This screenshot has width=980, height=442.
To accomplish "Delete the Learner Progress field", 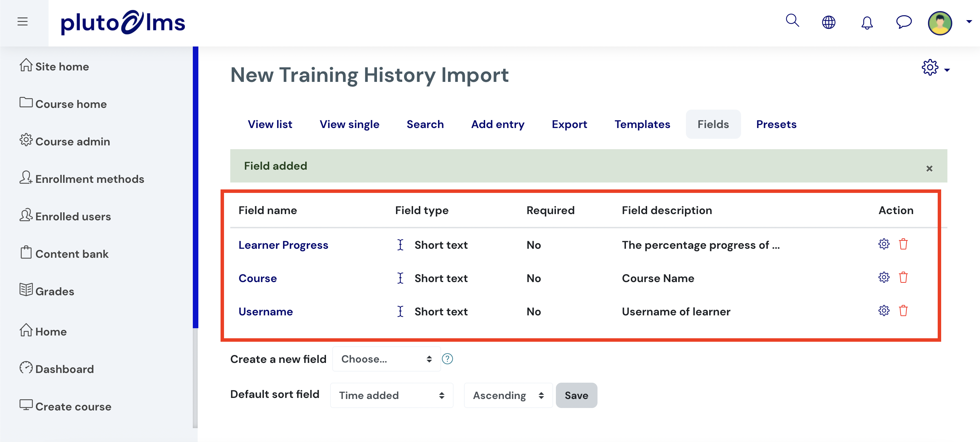I will (903, 244).
